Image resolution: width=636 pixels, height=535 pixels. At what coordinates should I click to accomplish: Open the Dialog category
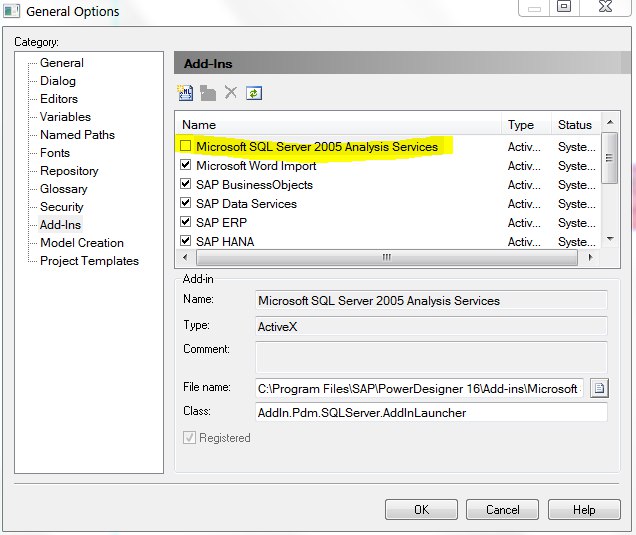[58, 81]
